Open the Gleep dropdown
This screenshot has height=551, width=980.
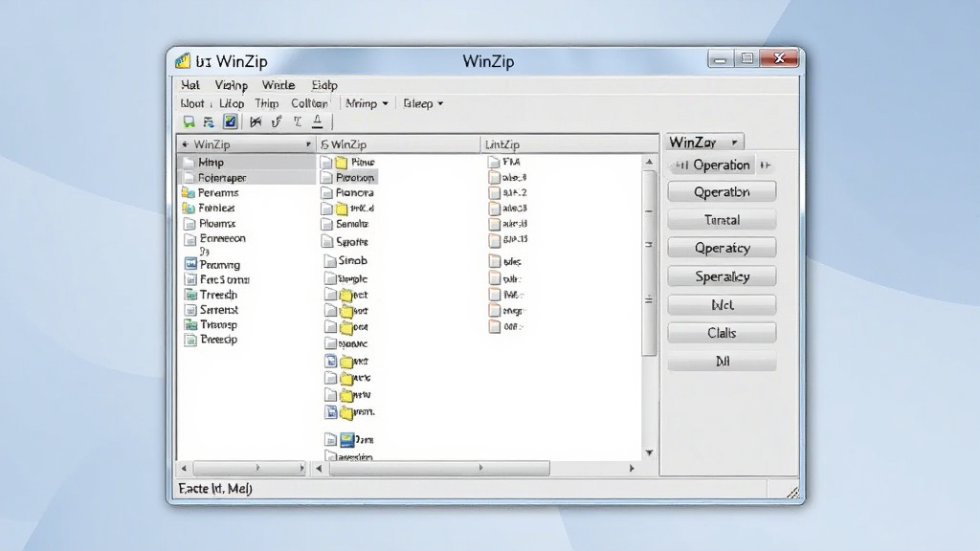click(x=423, y=103)
